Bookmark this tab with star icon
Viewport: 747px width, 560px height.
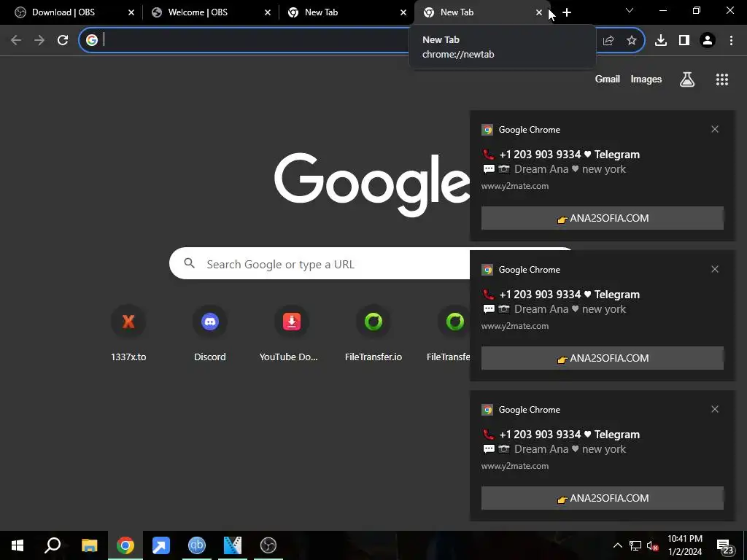pyautogui.click(x=631, y=41)
